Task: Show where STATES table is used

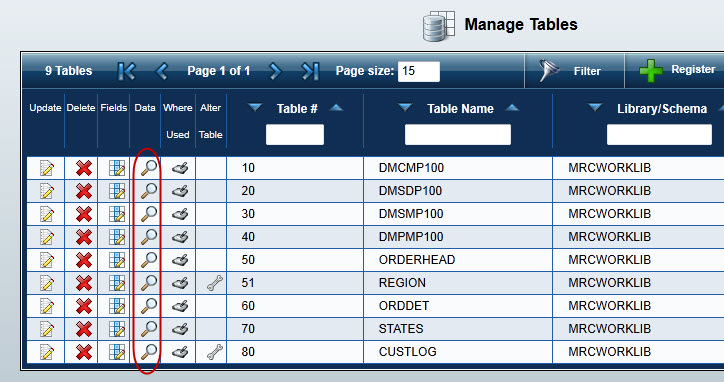Action: coord(180,329)
